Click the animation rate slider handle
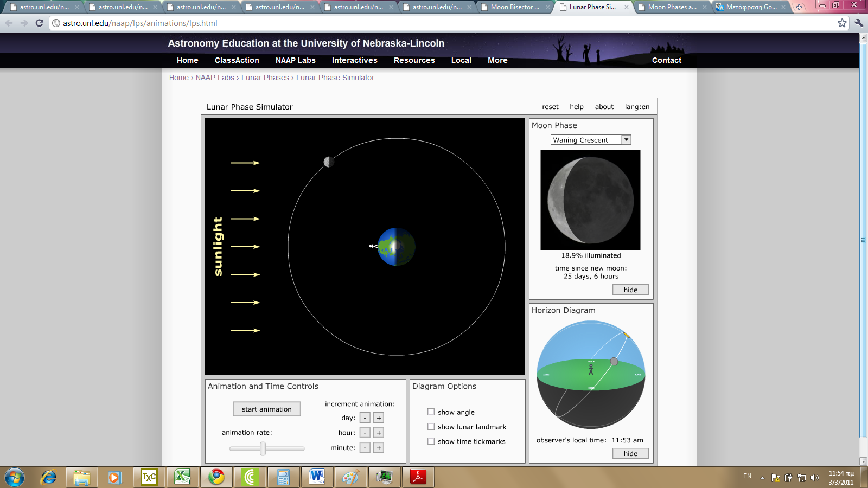 263,448
